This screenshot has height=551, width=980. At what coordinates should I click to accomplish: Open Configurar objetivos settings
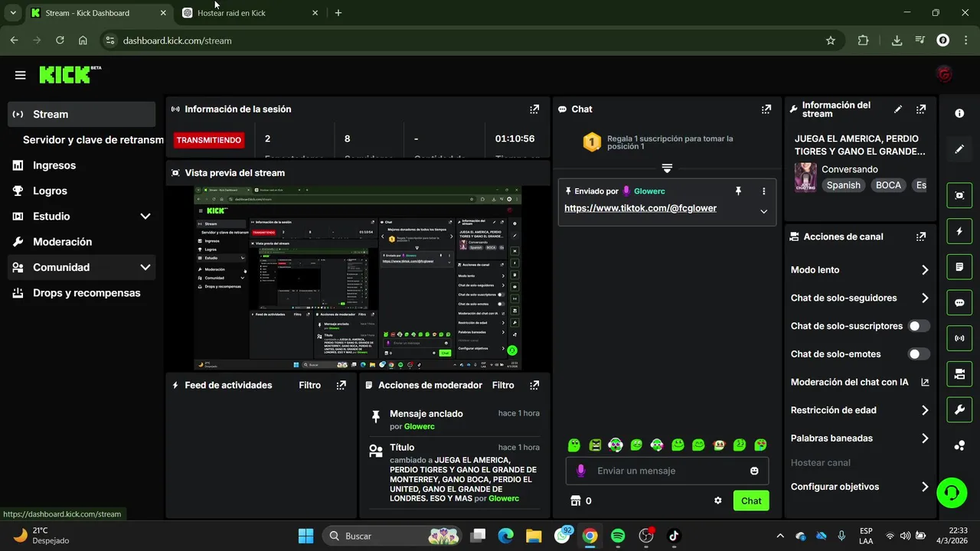click(x=859, y=487)
